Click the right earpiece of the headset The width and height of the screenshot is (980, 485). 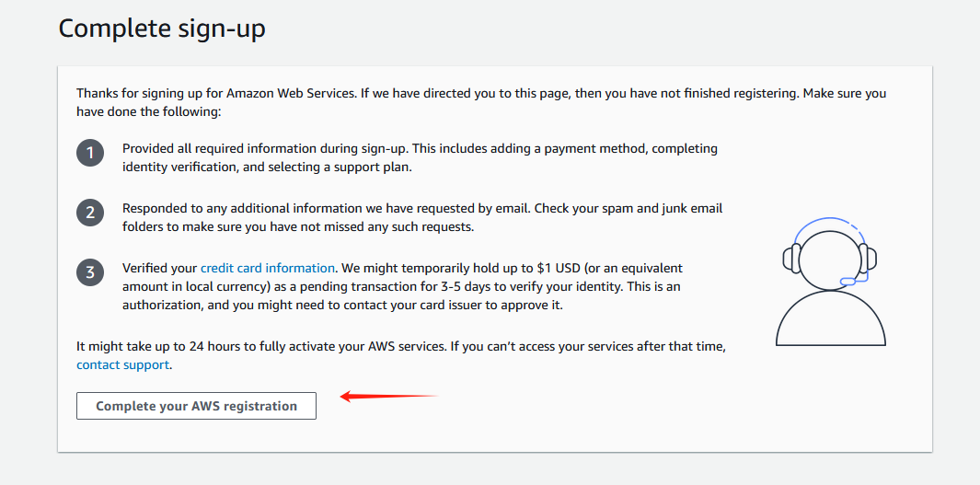tap(868, 258)
